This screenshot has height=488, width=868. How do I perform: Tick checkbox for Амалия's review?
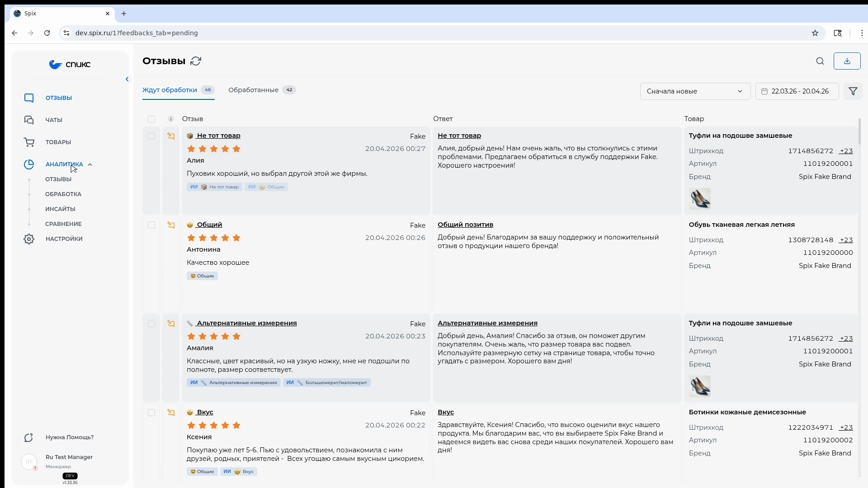(151, 324)
